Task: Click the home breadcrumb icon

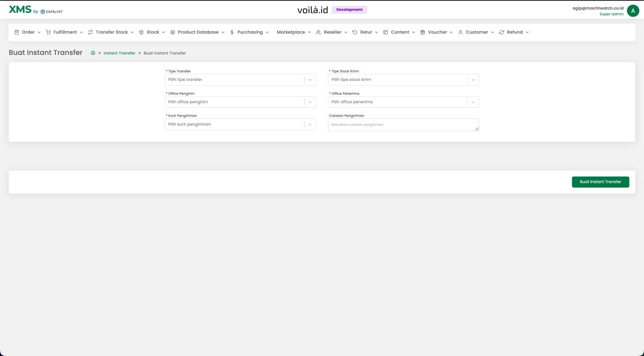Action: [x=93, y=53]
